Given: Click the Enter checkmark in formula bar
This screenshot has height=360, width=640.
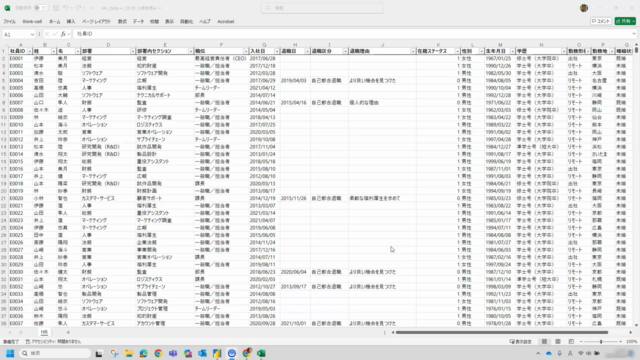Looking at the screenshot, I should (55, 34).
